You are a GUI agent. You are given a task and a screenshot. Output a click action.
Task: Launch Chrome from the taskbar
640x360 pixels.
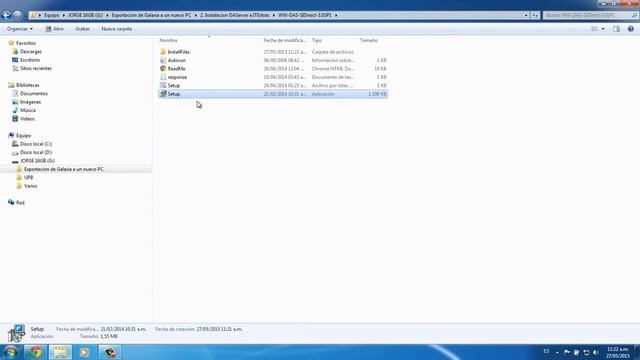[36, 352]
